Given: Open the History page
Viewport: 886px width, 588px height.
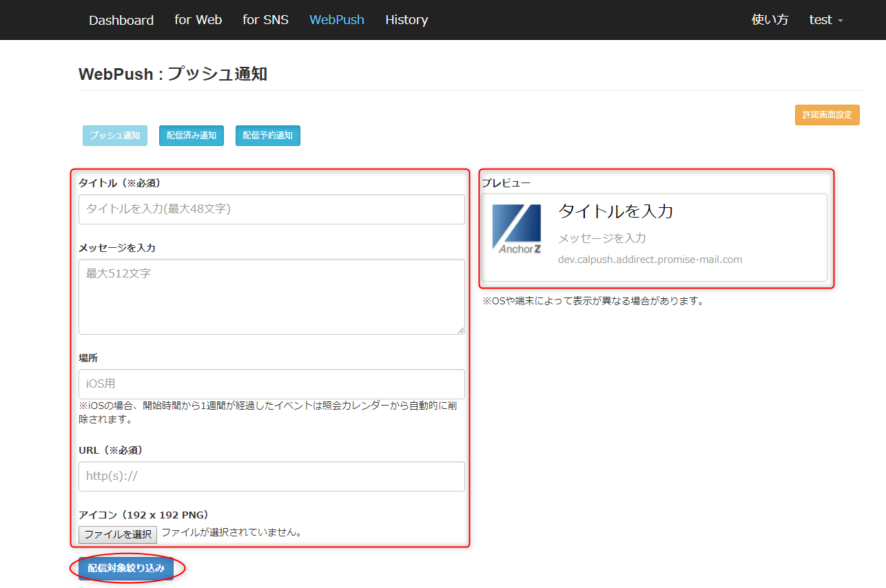Looking at the screenshot, I should pos(406,20).
